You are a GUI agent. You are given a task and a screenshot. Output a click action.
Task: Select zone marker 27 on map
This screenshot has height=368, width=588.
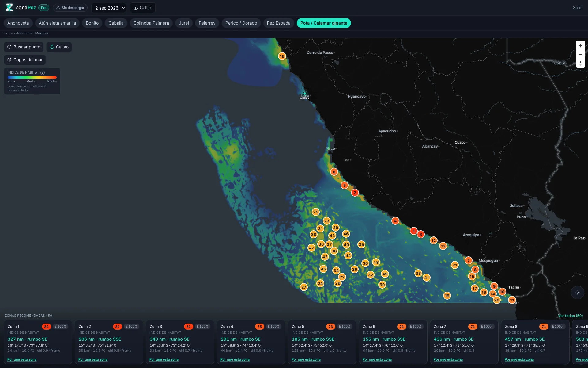[303, 287]
